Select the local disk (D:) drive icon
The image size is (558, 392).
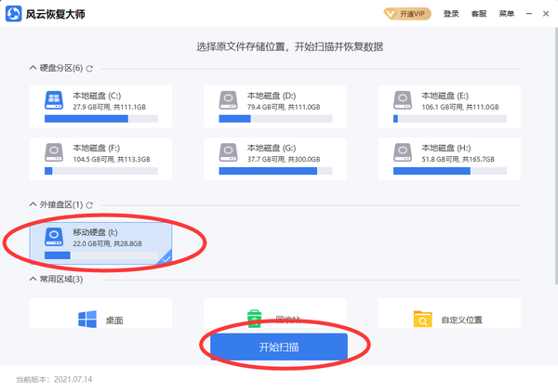(228, 100)
